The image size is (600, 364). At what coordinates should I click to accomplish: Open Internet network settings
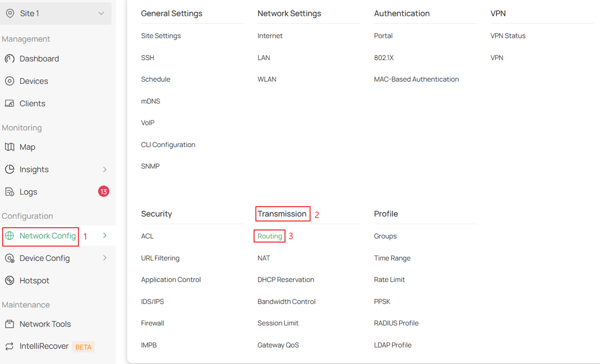270,36
